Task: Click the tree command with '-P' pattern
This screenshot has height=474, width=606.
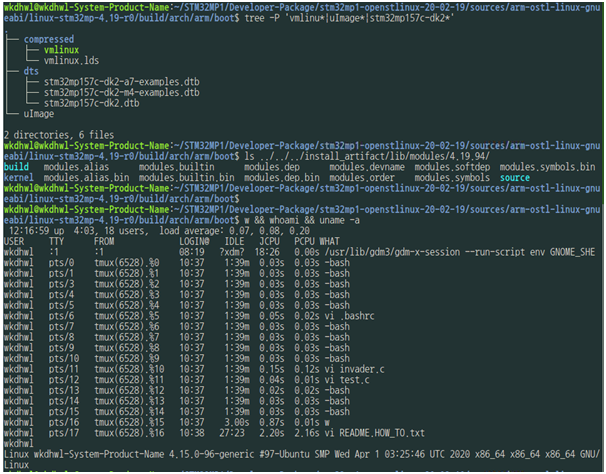Action: (x=349, y=18)
